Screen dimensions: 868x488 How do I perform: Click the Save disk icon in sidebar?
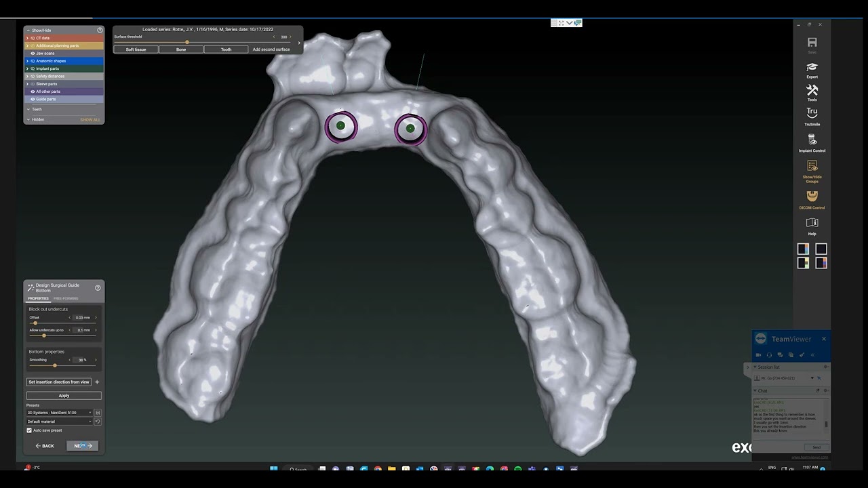[812, 42]
